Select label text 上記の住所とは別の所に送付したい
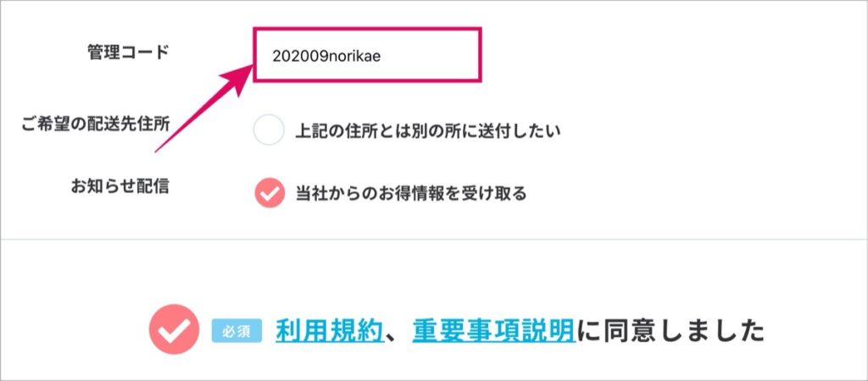Image resolution: width=868 pixels, height=381 pixels. 428,131
